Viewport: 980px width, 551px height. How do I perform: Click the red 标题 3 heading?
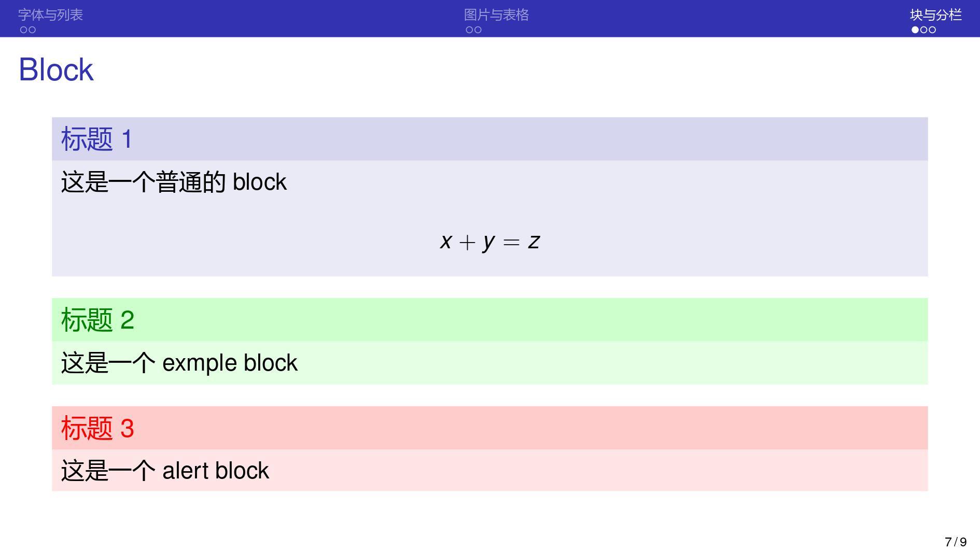tap(97, 428)
